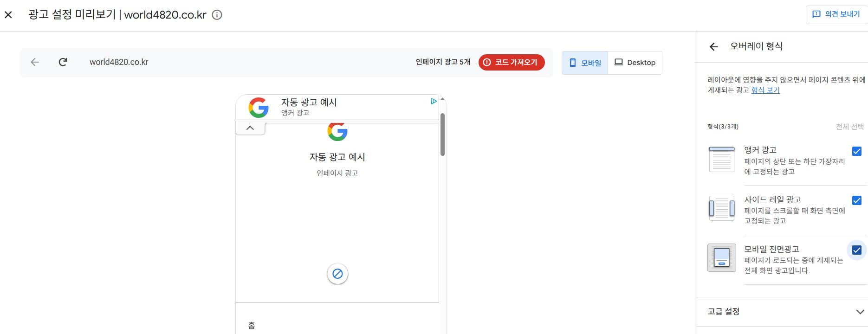Click the 앵커 광고 format thumbnail

[x=722, y=159]
